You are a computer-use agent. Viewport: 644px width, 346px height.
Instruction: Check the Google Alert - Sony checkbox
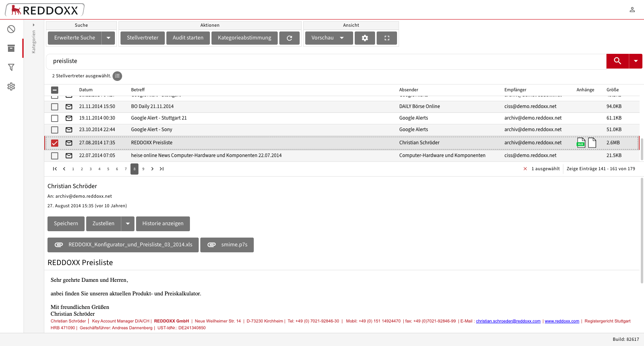[55, 130]
